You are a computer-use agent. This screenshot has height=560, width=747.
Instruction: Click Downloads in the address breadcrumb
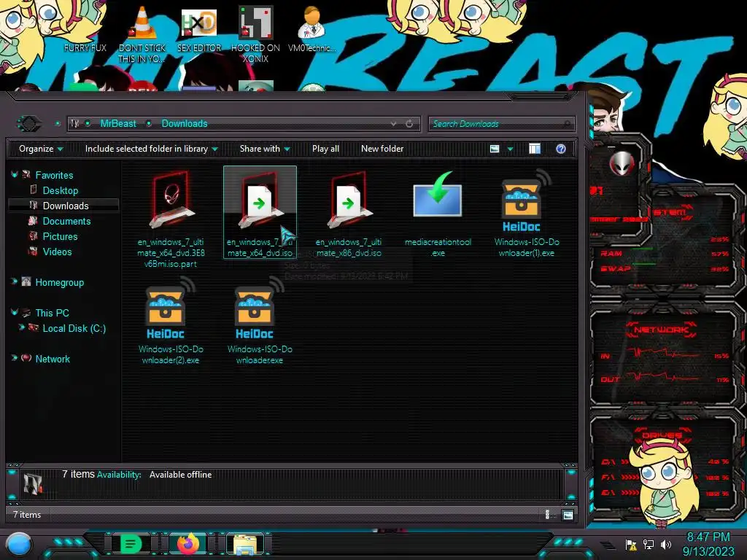click(x=185, y=124)
